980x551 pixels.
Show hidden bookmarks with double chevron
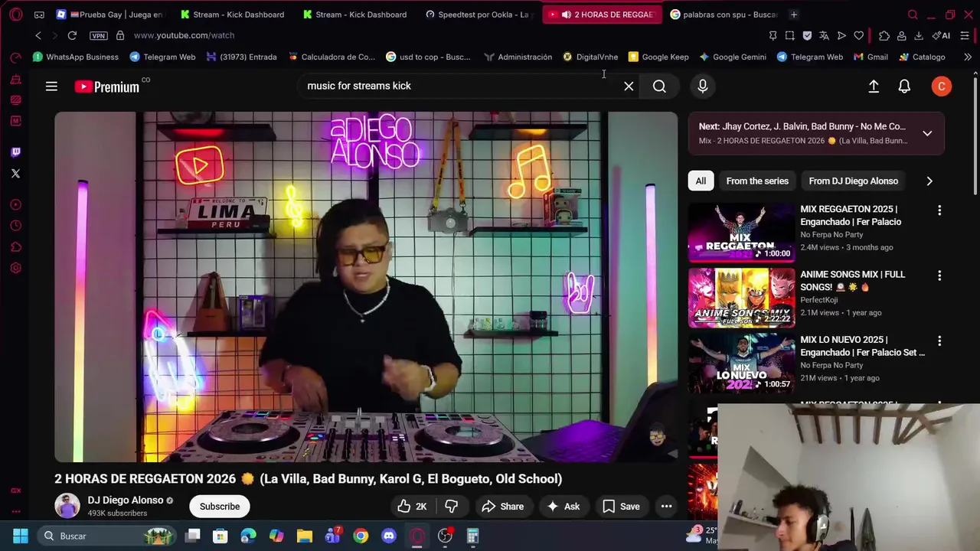click(968, 57)
